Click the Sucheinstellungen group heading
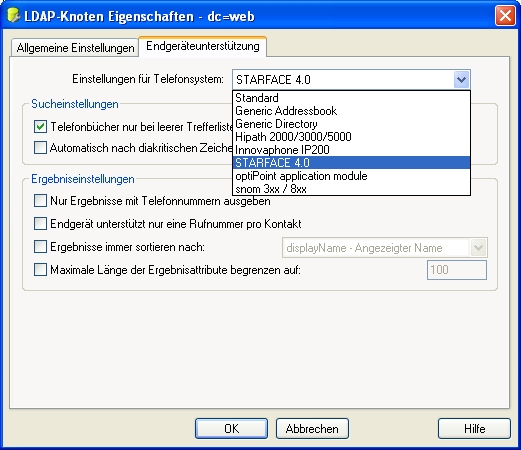This screenshot has width=521, height=450. tap(75, 104)
